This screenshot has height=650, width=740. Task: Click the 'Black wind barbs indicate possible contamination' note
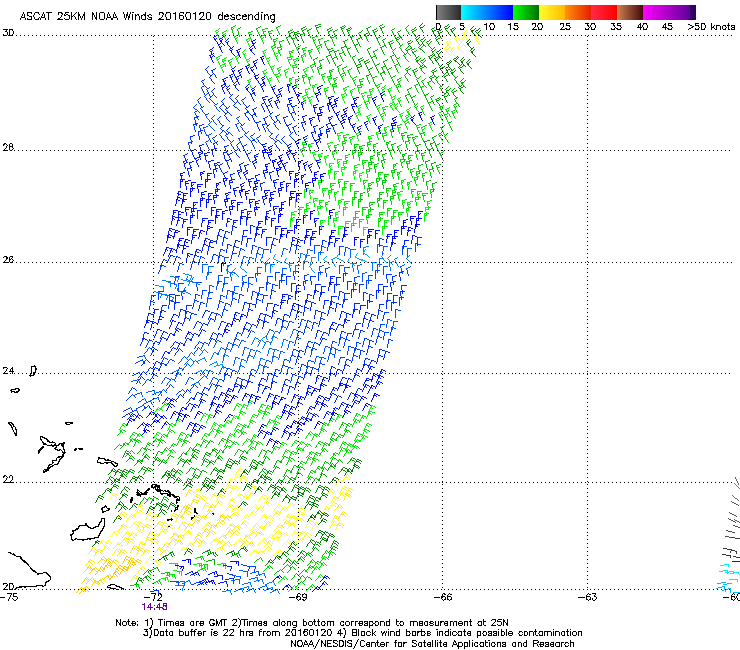click(x=467, y=633)
